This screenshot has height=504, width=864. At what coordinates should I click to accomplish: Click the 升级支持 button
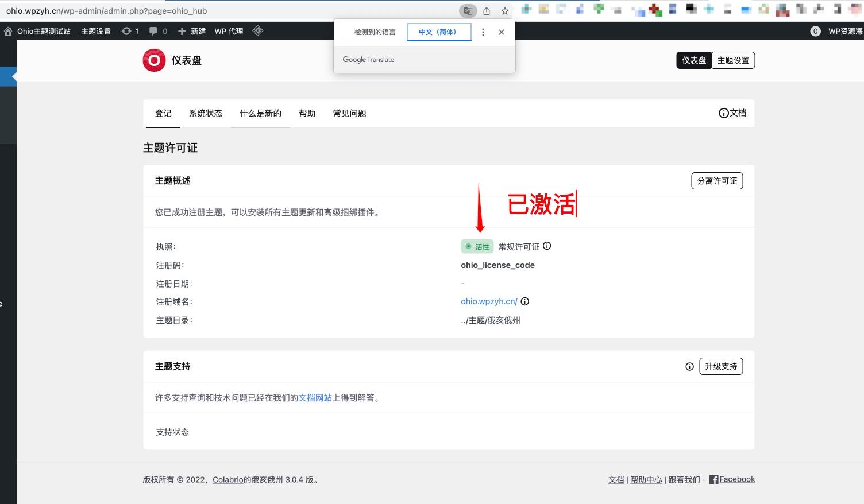[x=721, y=366]
